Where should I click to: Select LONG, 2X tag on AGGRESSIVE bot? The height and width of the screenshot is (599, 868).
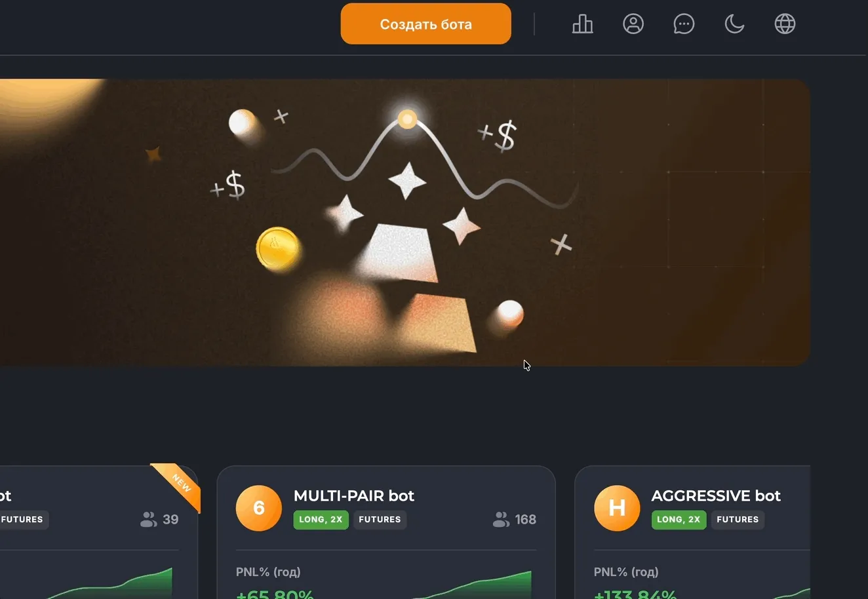click(679, 520)
